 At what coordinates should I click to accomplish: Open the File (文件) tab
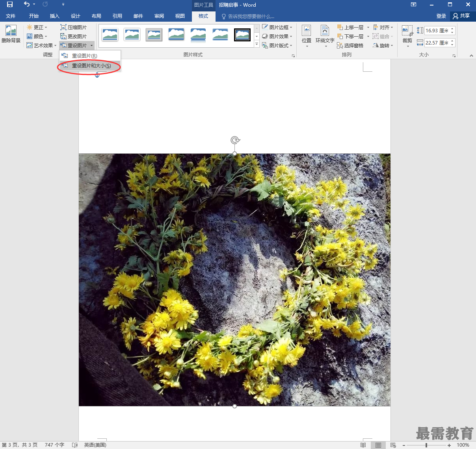coord(11,16)
